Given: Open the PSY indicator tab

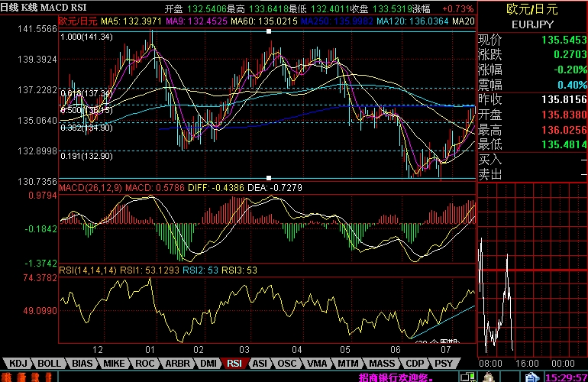Looking at the screenshot, I should [x=444, y=363].
